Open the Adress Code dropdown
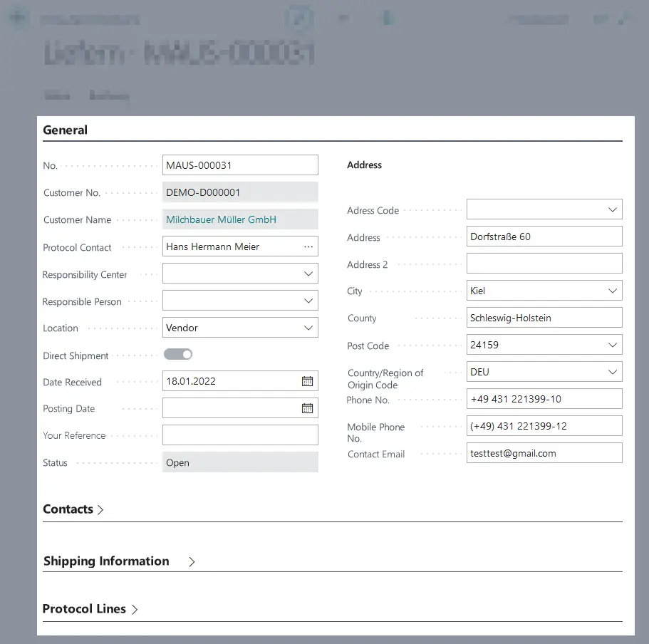This screenshot has height=644, width=649. [612, 209]
